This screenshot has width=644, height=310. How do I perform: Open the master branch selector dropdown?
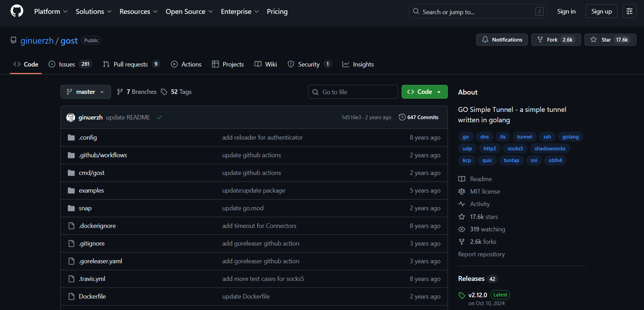click(x=86, y=92)
